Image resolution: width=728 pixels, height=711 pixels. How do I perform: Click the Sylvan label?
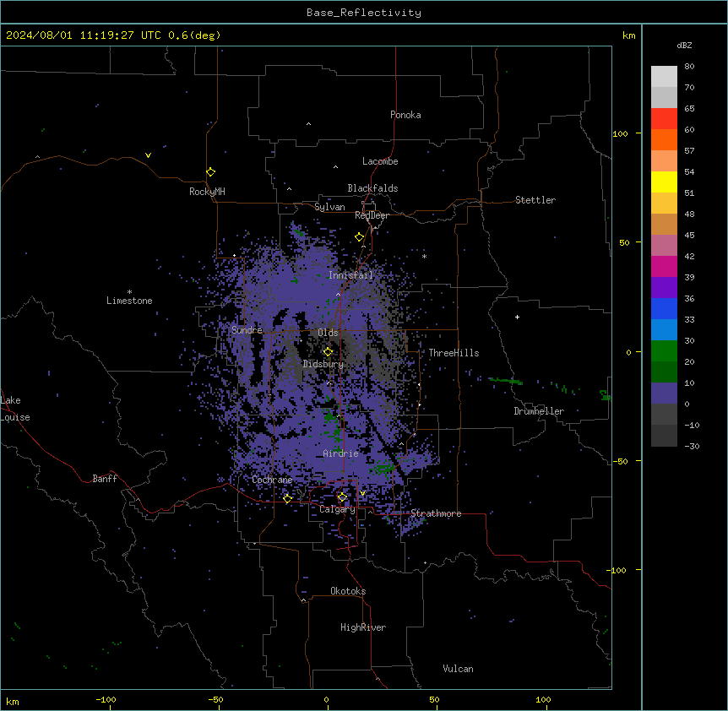pyautogui.click(x=329, y=207)
